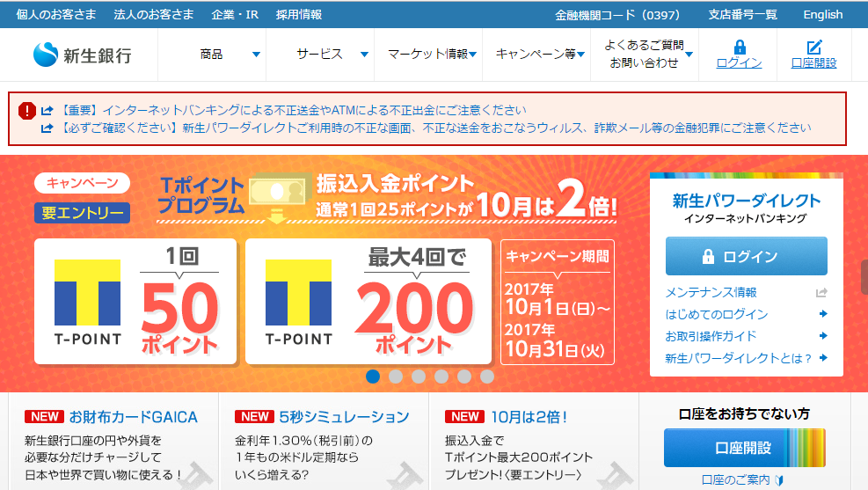Click external link icon beside 【必ずご確認ください】 notice

[x=47, y=128]
